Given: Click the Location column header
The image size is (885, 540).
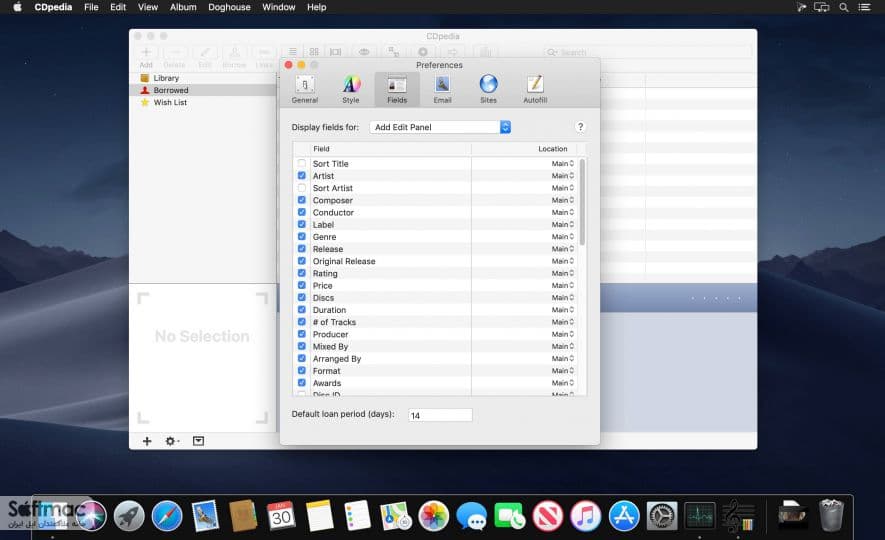Looking at the screenshot, I should [524, 149].
